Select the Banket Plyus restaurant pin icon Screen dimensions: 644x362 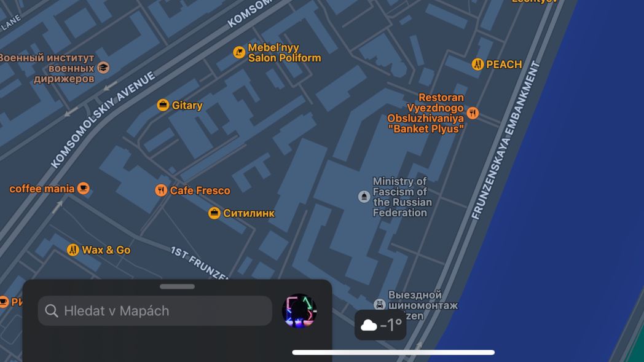tap(473, 113)
